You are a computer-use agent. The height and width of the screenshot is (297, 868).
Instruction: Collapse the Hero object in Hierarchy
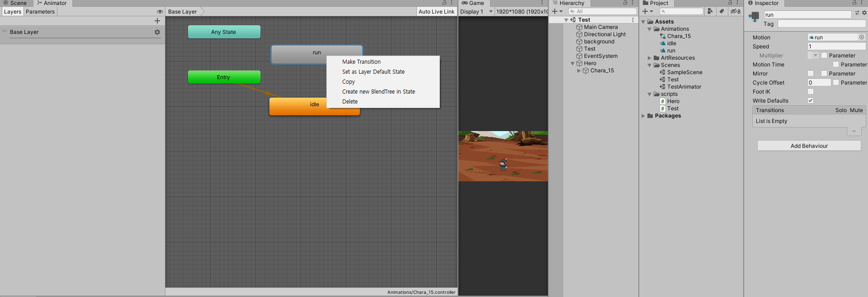573,63
